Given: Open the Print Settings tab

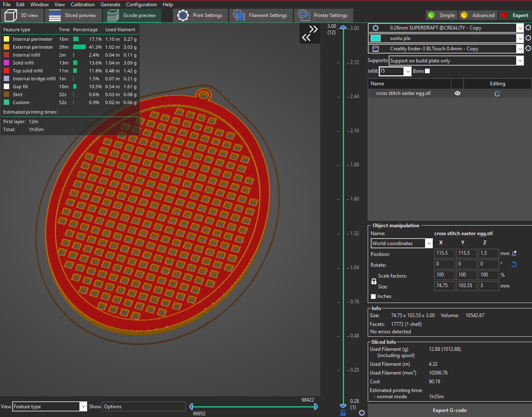Looking at the screenshot, I should [x=200, y=15].
